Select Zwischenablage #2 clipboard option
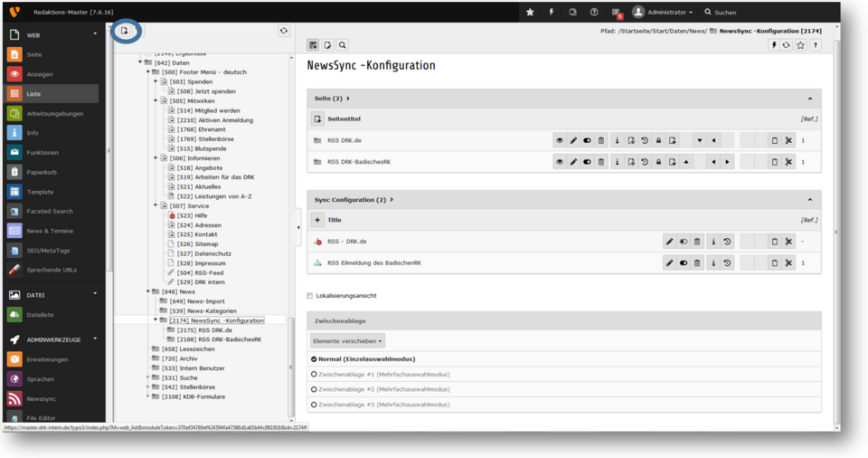 pos(314,389)
